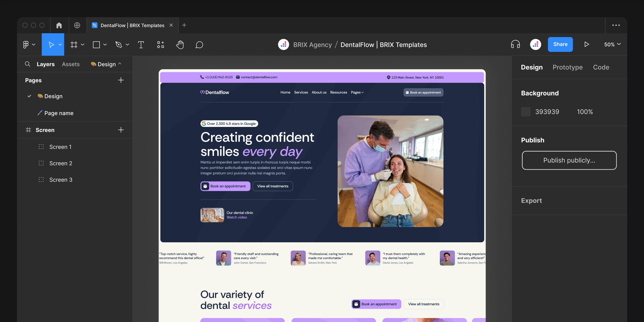Open the window more options ellipsis

616,25
